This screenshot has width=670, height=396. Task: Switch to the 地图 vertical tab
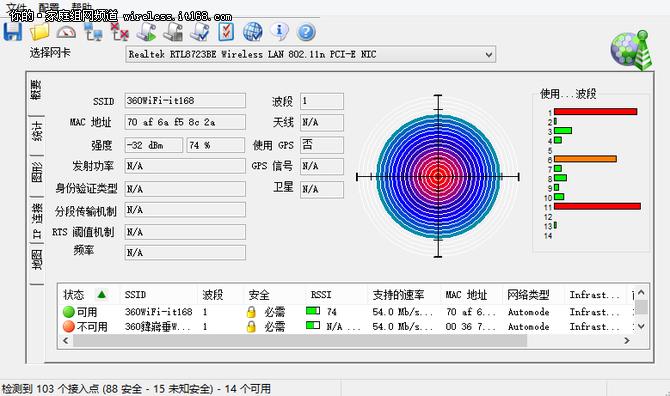point(36,260)
